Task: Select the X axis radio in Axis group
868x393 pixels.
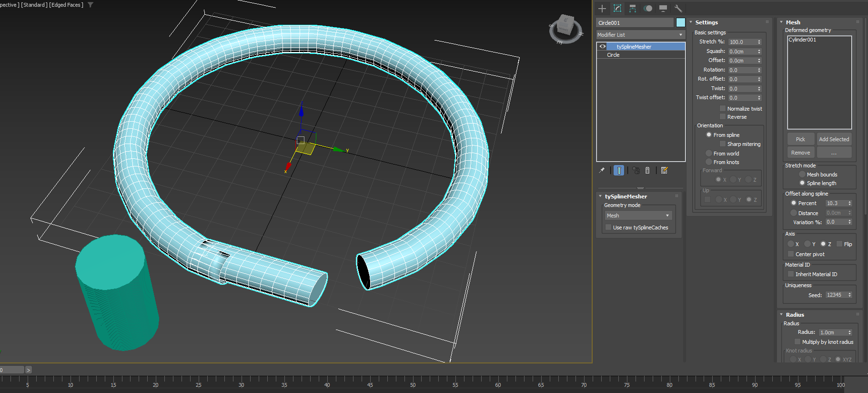Action: [791, 244]
